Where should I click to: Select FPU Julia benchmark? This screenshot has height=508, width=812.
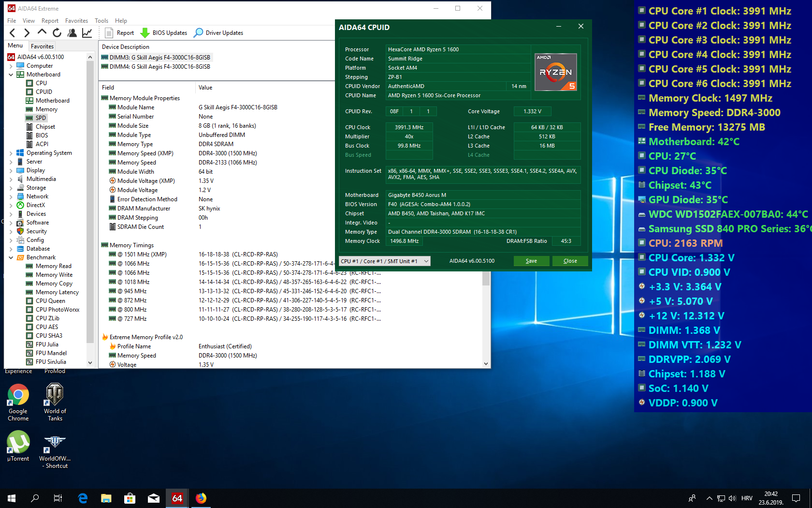click(47, 344)
